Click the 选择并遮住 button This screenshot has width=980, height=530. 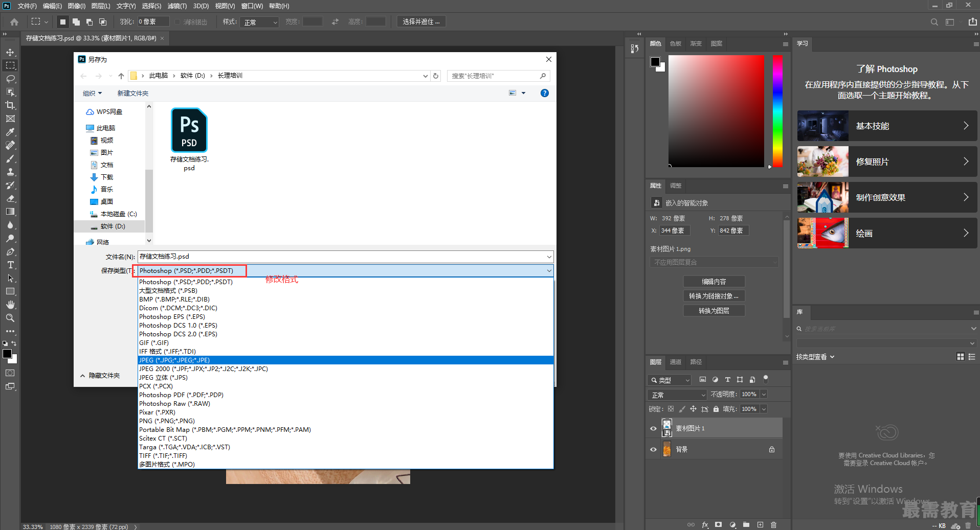[x=421, y=21]
